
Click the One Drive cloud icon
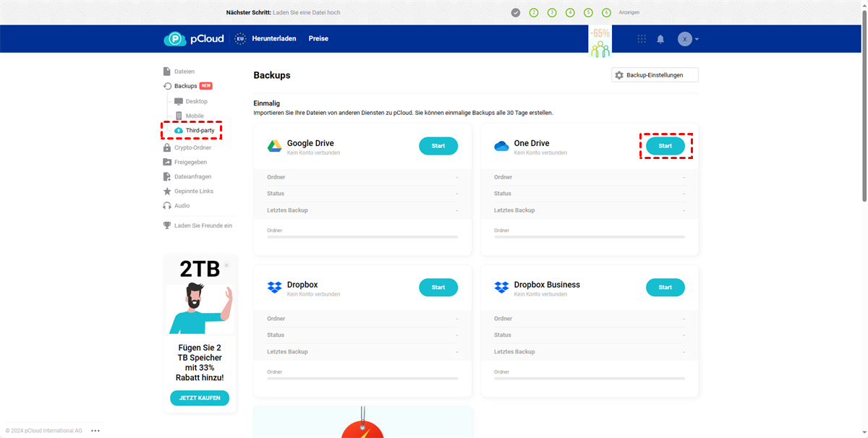pos(502,147)
